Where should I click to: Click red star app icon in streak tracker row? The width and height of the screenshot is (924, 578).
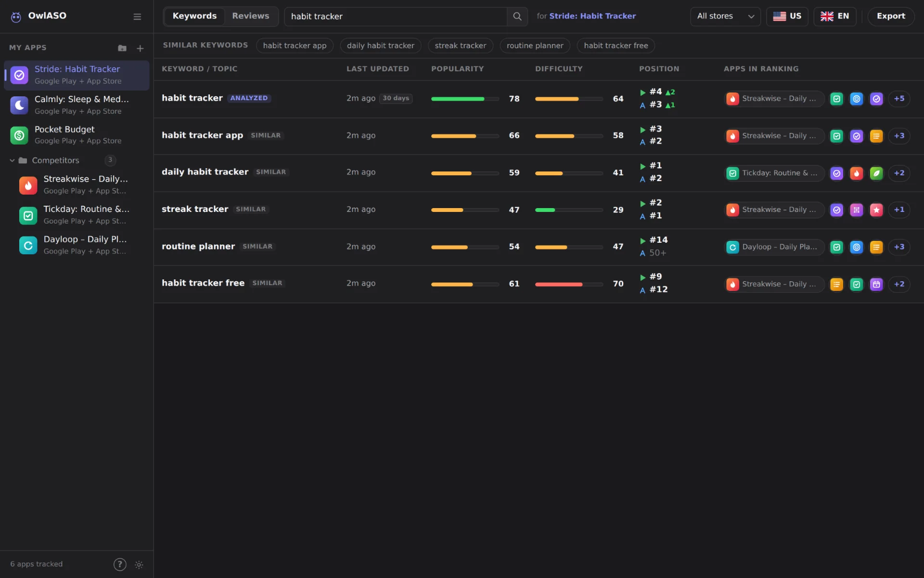tap(876, 210)
